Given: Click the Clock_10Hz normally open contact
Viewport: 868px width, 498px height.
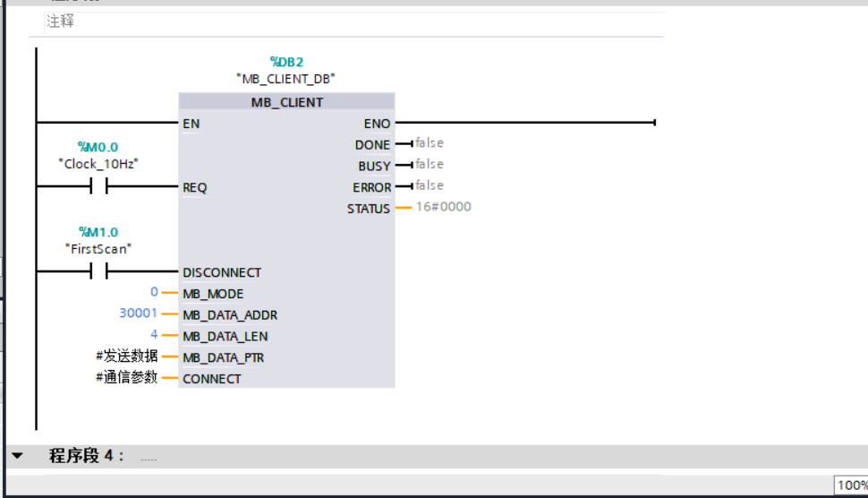Looking at the screenshot, I should point(98,187).
